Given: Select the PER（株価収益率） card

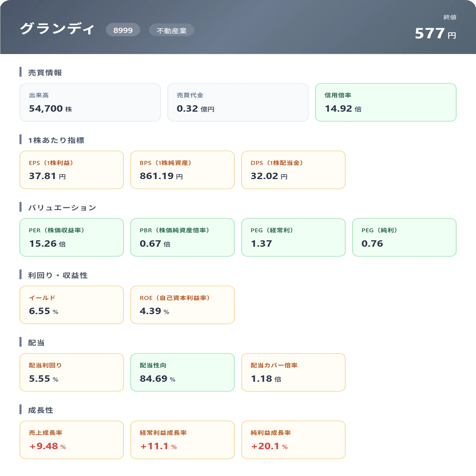Looking at the screenshot, I should [x=72, y=237].
